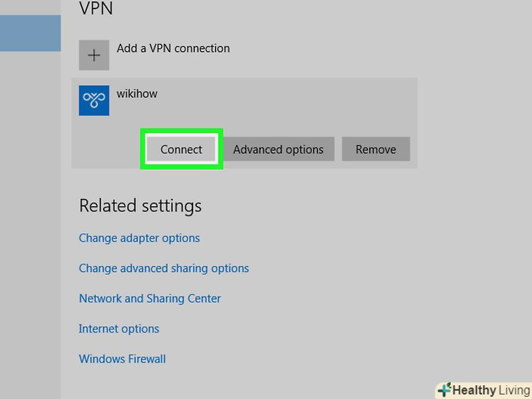Screen dimensions: 532x399
Task: Open the Internet options link
Action: 119,329
